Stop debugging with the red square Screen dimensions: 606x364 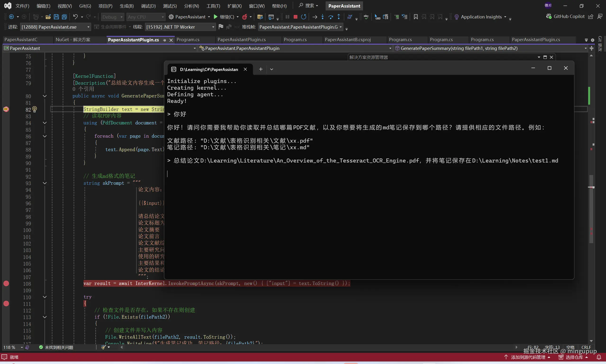[x=295, y=17]
